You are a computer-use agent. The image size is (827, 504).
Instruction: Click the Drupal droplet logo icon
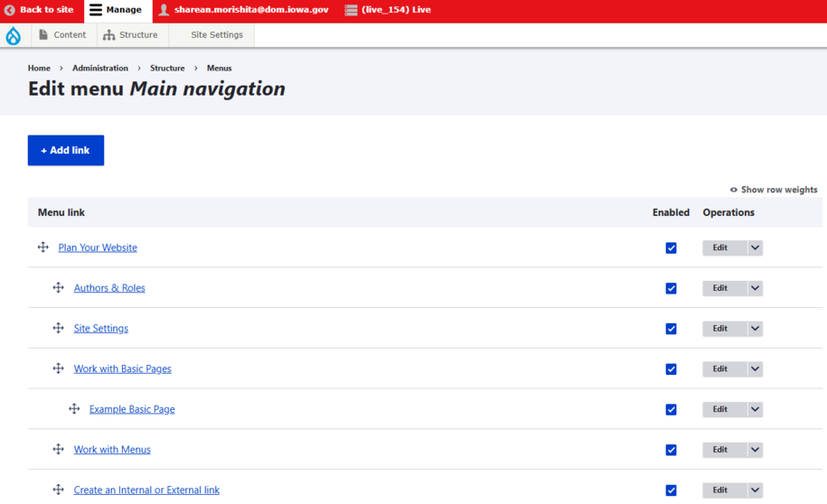click(x=14, y=35)
